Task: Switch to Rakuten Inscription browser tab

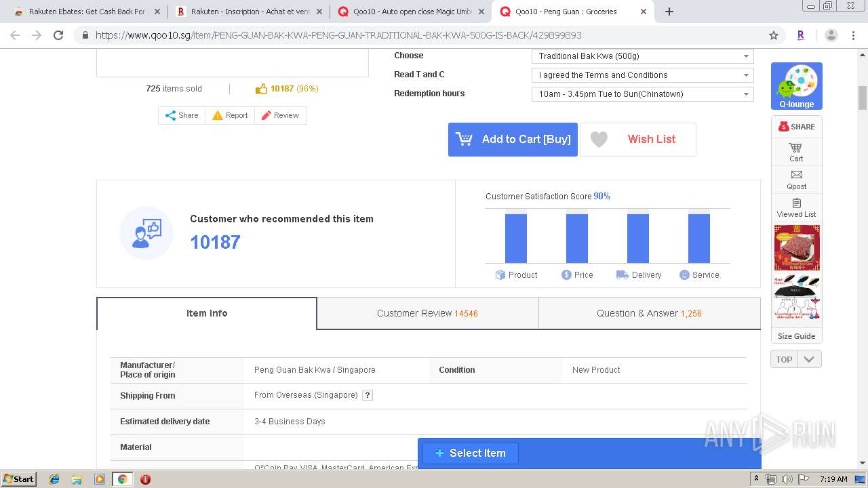Action: [x=248, y=12]
